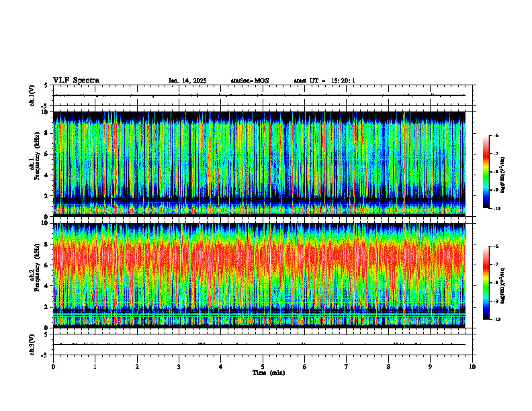Click the "8" tick on the time axis
This screenshot has width=532, height=411.
388,367
